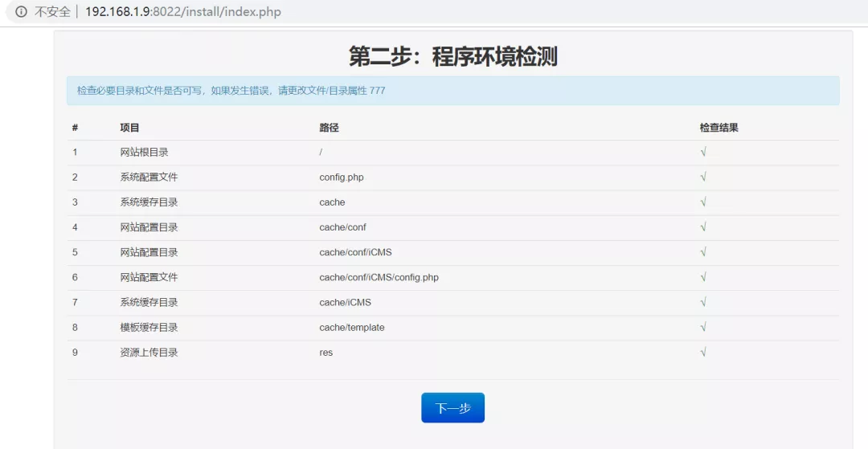868x449 pixels.
Task: Click the check mark for cache/template
Action: pyautogui.click(x=703, y=328)
